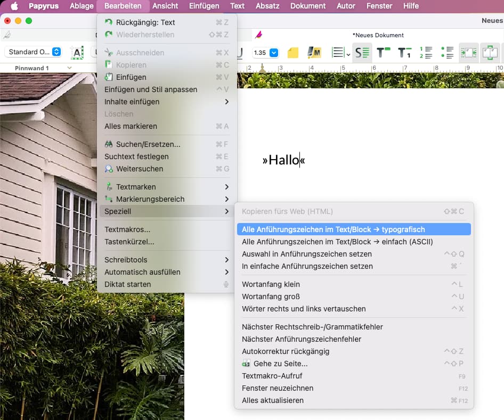Expand the Pinnwand 1 chevron
504x420 pixels.
tap(69, 68)
